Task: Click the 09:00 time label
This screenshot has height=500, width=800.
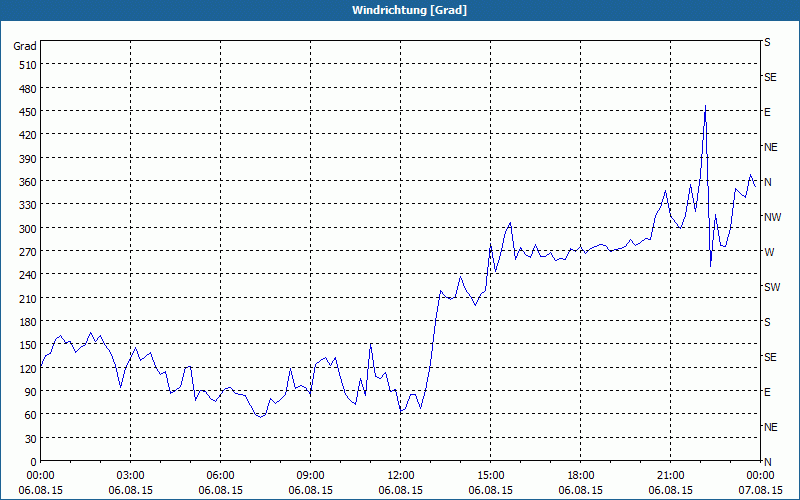Action: click(311, 475)
